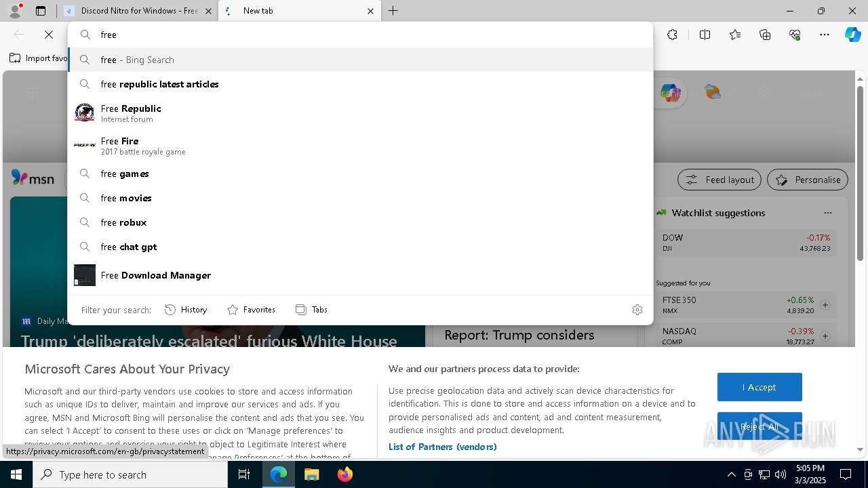Choose Free Republic internet forum suggestion
The image size is (868, 488).
click(360, 113)
